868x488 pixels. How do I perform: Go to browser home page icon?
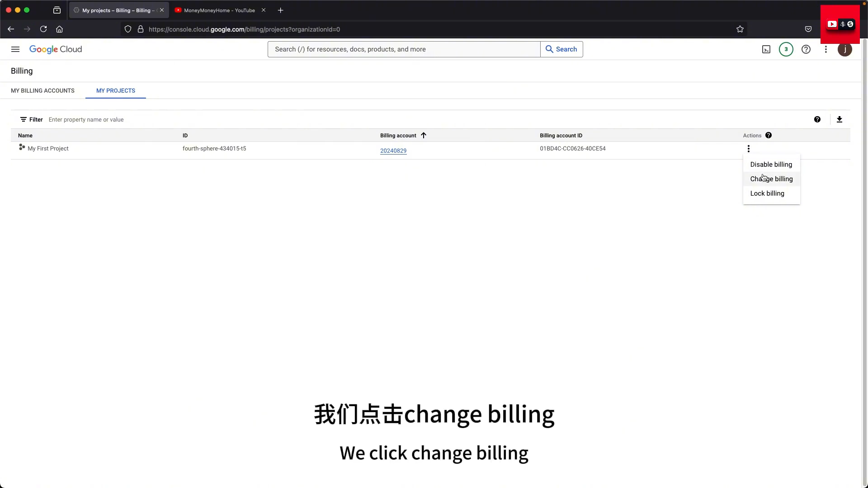pos(59,29)
